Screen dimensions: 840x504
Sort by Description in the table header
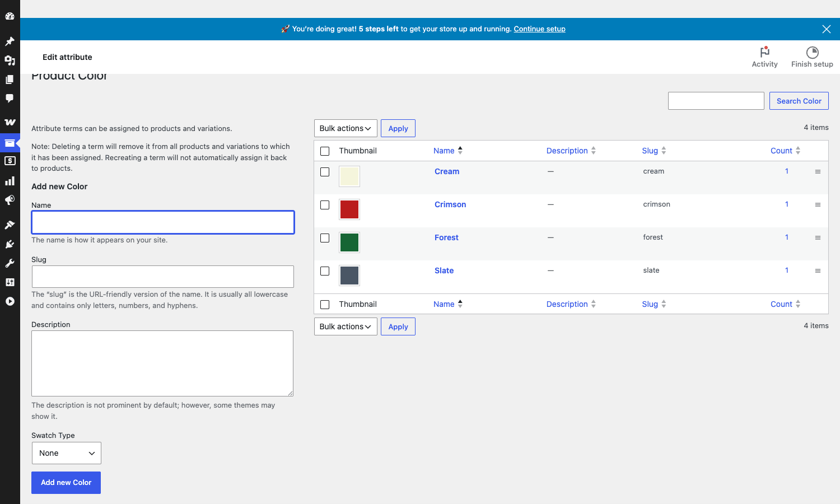pos(571,151)
